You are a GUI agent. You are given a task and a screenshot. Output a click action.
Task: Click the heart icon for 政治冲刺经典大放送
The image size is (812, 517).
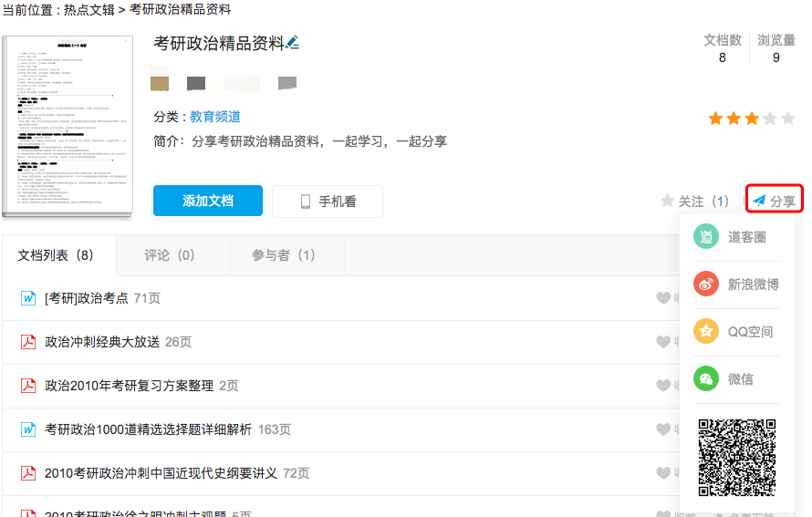coord(663,342)
